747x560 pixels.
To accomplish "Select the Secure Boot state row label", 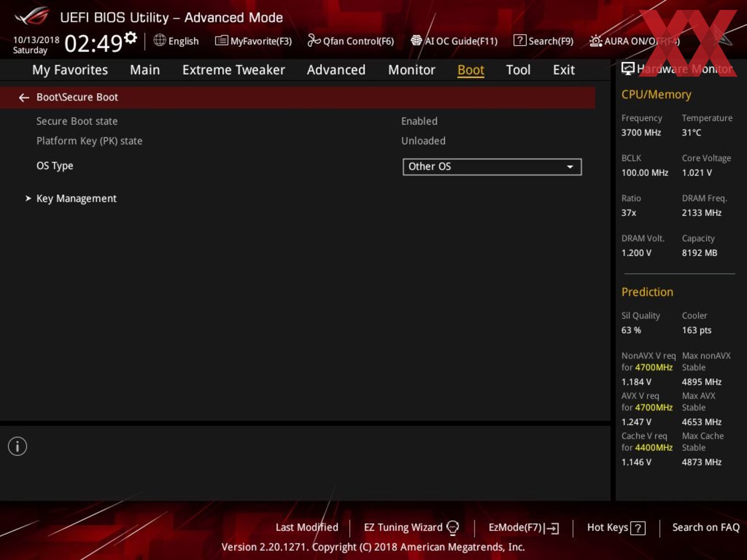I will pos(77,121).
